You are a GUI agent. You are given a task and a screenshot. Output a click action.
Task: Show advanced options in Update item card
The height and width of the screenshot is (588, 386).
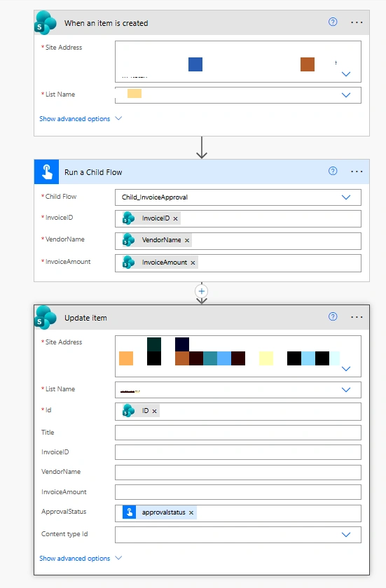tap(81, 559)
